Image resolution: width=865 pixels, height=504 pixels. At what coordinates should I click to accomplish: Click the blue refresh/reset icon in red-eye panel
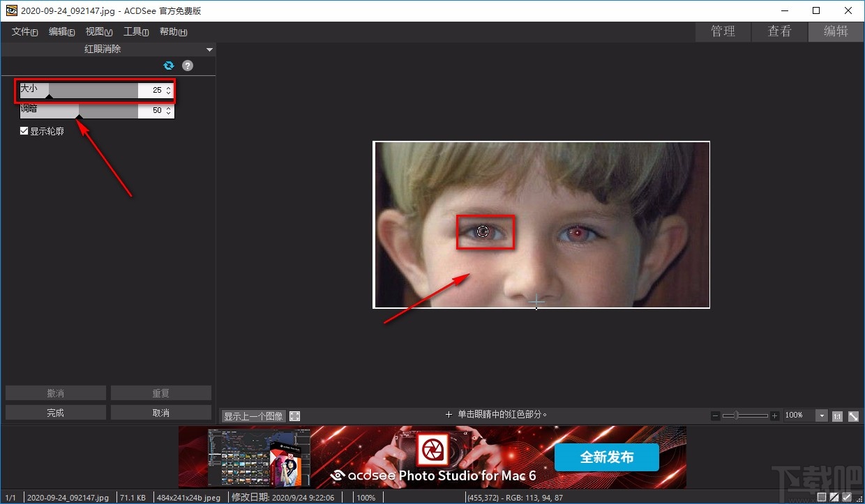pos(168,66)
